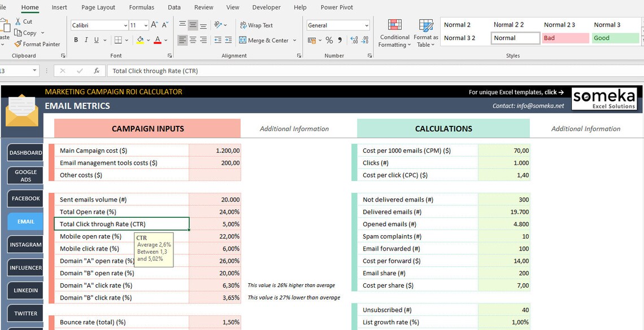Switch to the Formulas ribbon tab
The width and height of the screenshot is (644, 330).
pyautogui.click(x=141, y=7)
